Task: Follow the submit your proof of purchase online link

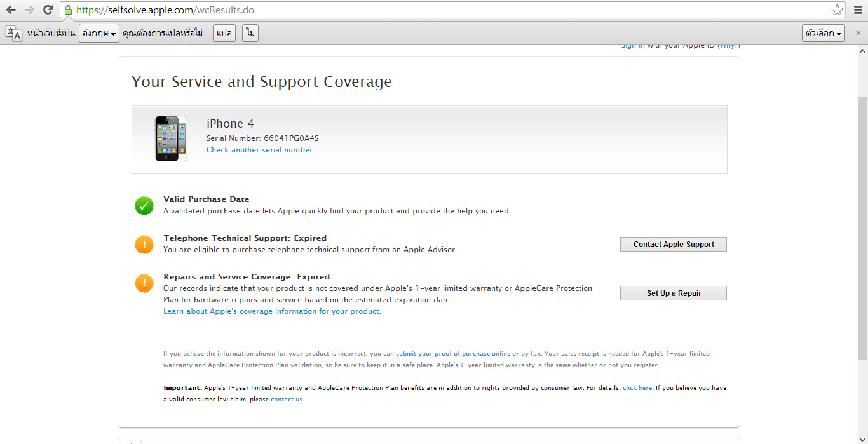Action: (x=452, y=353)
